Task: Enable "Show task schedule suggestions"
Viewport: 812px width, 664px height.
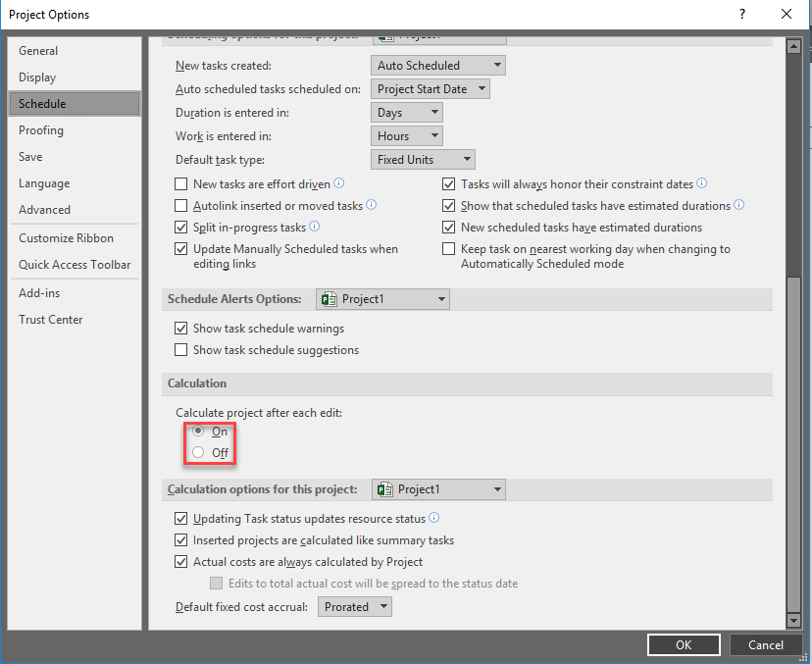Action: [x=181, y=349]
